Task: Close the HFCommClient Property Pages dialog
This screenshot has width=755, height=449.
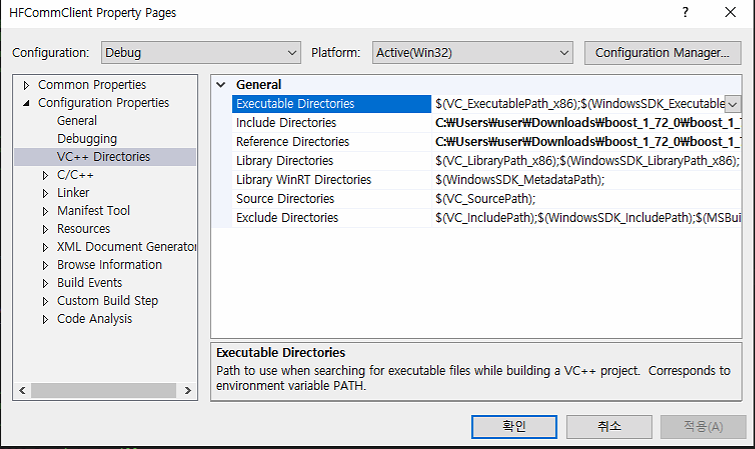Action: coord(730,13)
